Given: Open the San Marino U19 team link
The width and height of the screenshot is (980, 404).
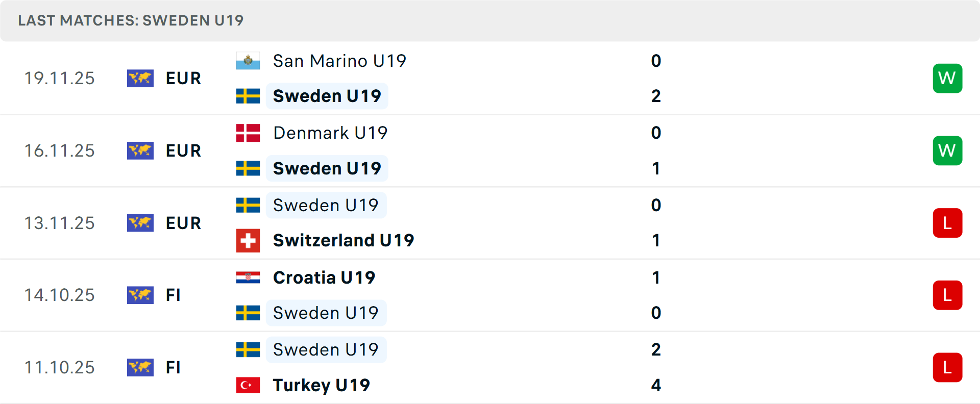Looking at the screenshot, I should click(x=339, y=61).
